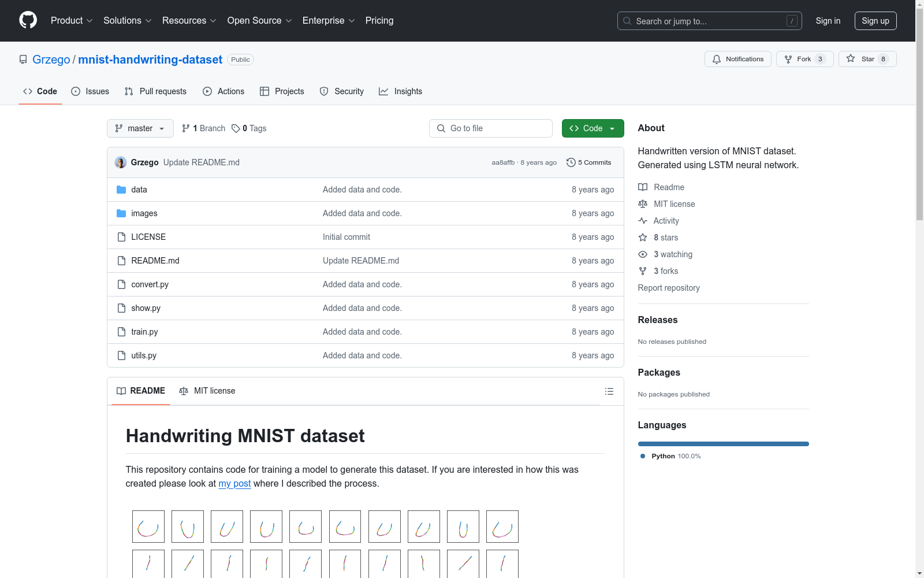Click the fork icon beside 3 forks
This screenshot has height=578, width=924.
click(643, 271)
